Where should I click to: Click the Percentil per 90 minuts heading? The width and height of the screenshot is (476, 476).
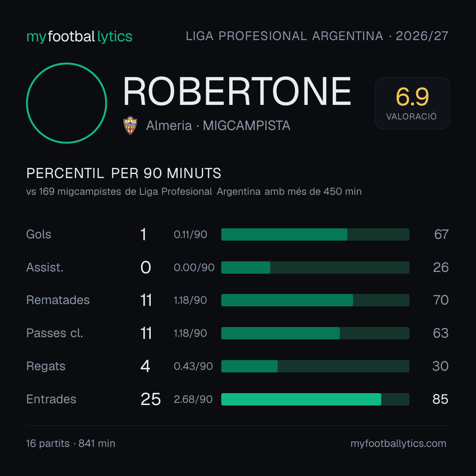point(123,173)
